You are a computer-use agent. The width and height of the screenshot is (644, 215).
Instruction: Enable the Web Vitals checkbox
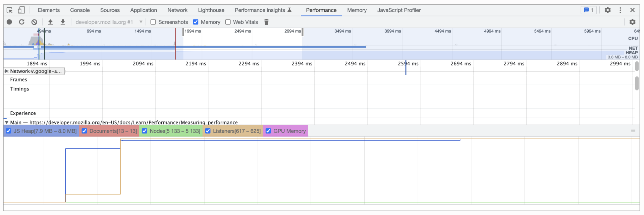(228, 22)
